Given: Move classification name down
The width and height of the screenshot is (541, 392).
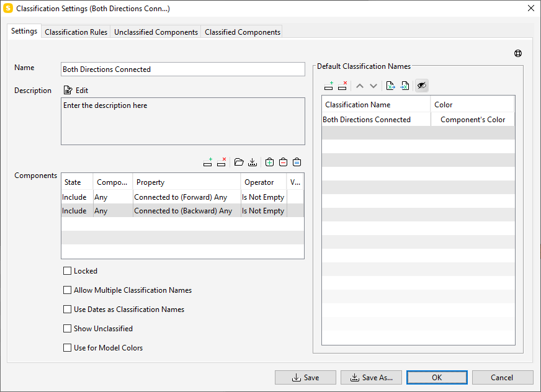Looking at the screenshot, I should tap(373, 86).
